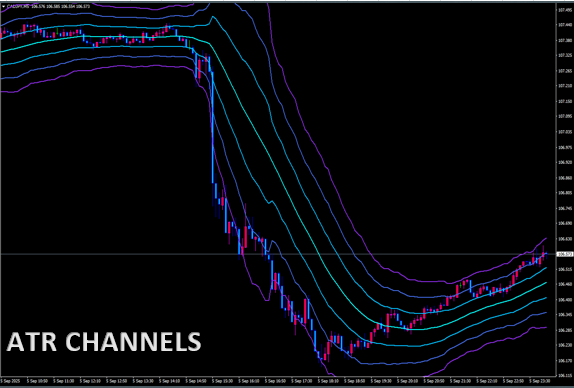This screenshot has width=574, height=388.
Task: Click the 5 Sep 17:30 time label
Action: click(x=302, y=381)
